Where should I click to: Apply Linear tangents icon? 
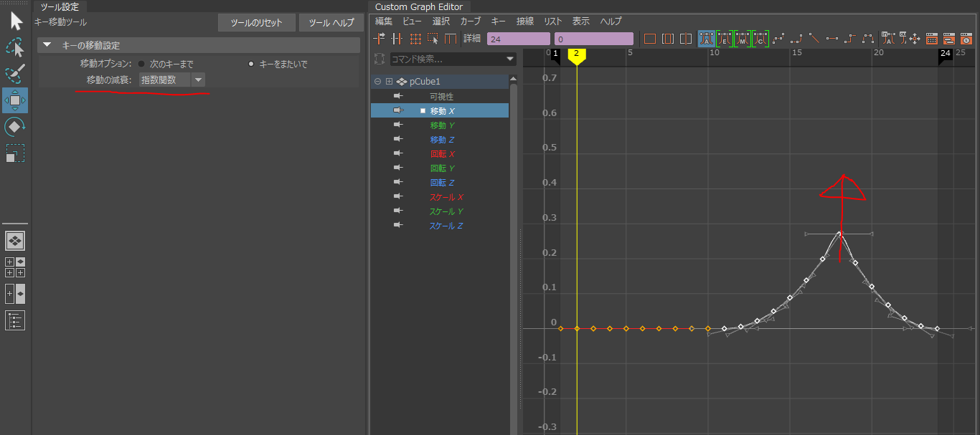(814, 39)
